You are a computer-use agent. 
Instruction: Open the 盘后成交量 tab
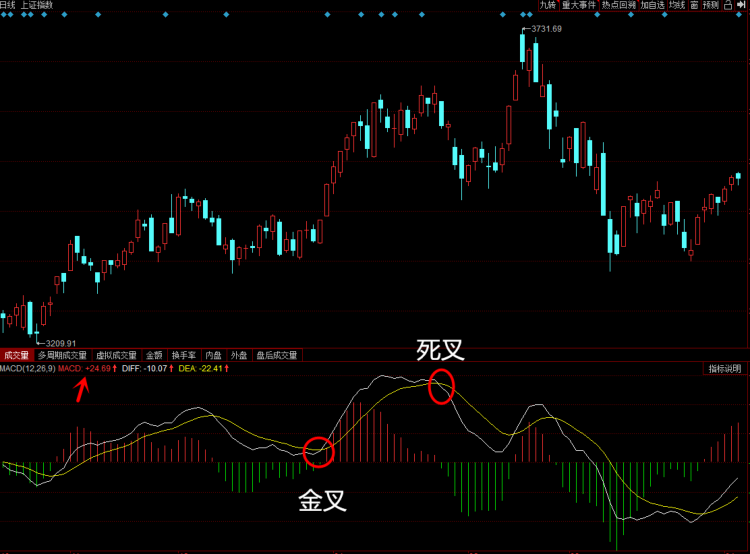[x=277, y=355]
